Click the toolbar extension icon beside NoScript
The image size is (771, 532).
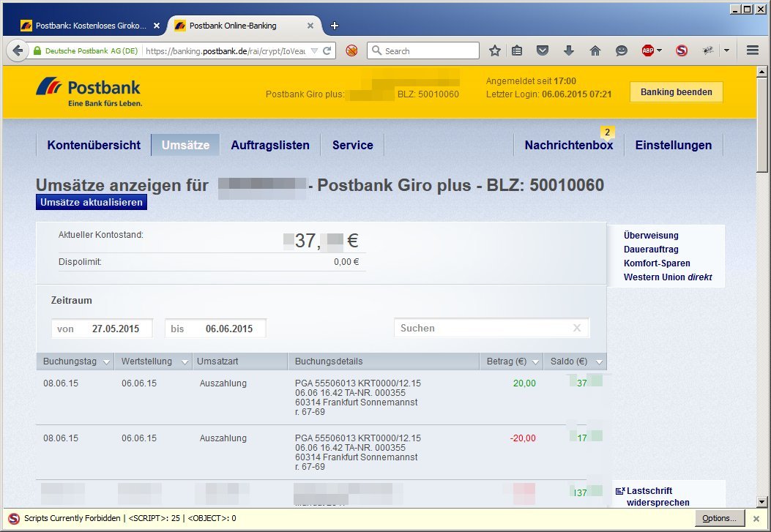(708, 50)
